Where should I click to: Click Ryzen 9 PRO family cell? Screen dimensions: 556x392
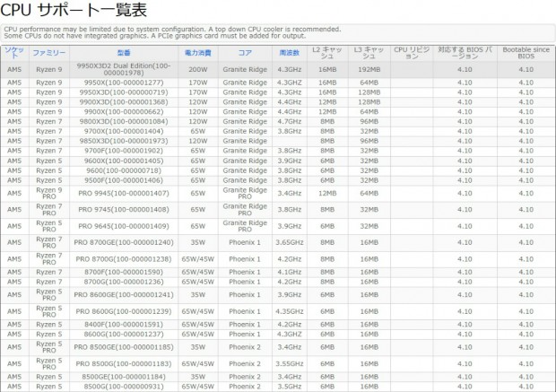click(x=49, y=194)
